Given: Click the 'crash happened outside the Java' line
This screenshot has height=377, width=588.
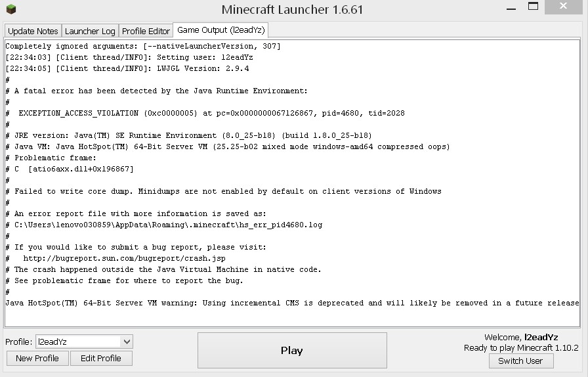Looking at the screenshot, I should click(163, 269).
